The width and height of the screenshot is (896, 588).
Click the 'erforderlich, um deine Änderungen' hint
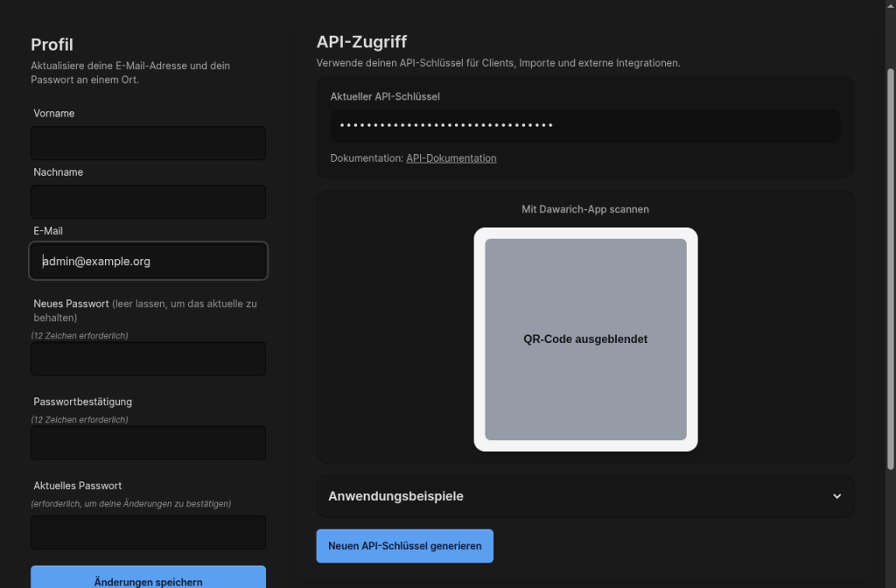131,503
